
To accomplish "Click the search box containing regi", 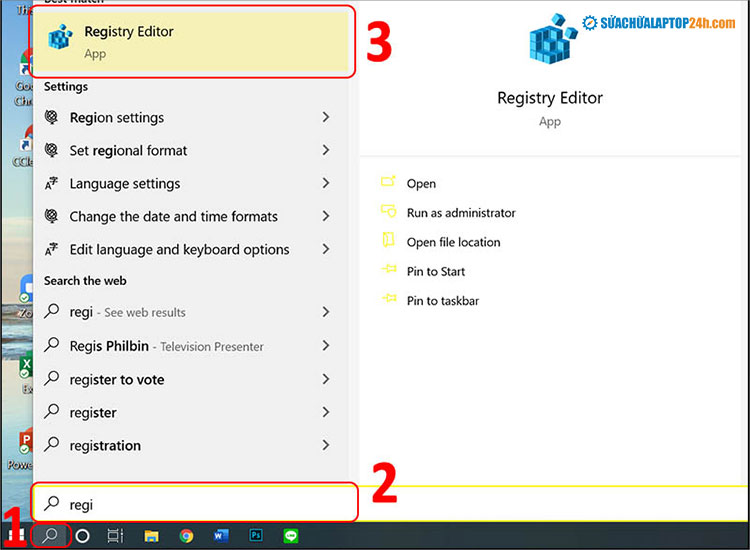I will click(195, 503).
